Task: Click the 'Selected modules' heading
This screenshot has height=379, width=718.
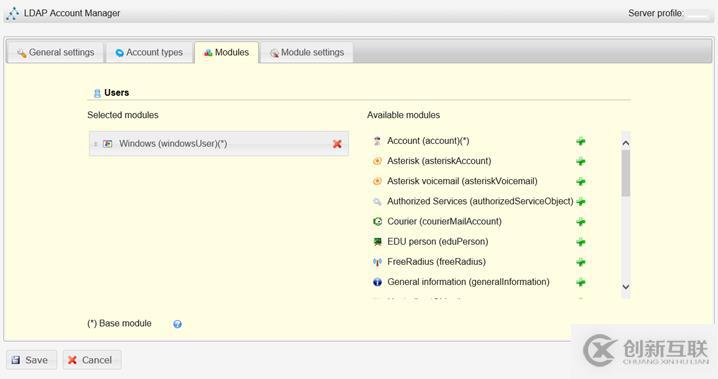Action: click(123, 115)
